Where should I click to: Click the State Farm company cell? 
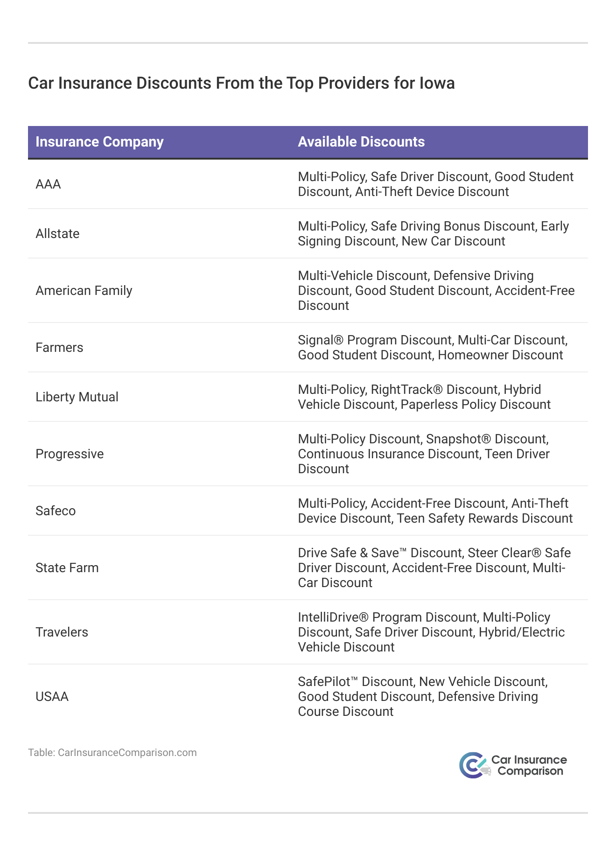click(67, 568)
